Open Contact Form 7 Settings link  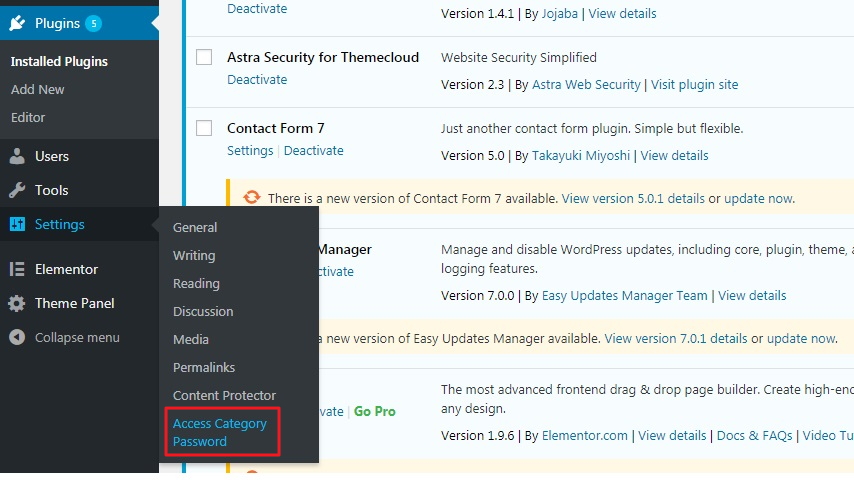pos(250,150)
